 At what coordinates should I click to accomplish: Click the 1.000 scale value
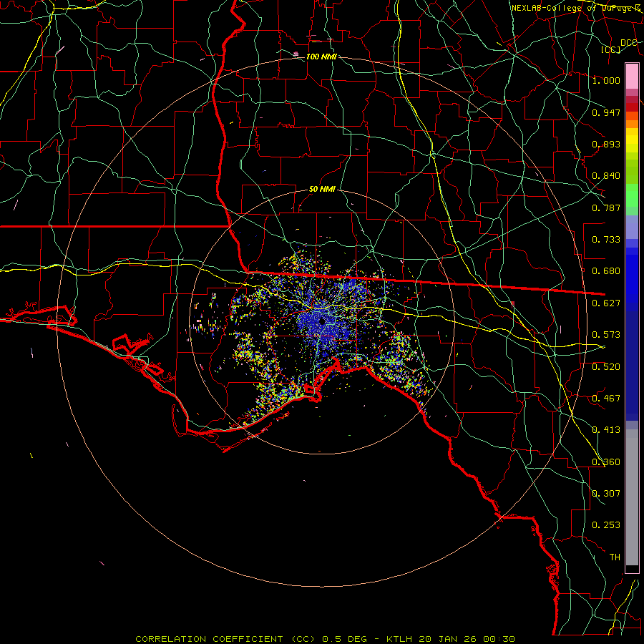click(606, 80)
